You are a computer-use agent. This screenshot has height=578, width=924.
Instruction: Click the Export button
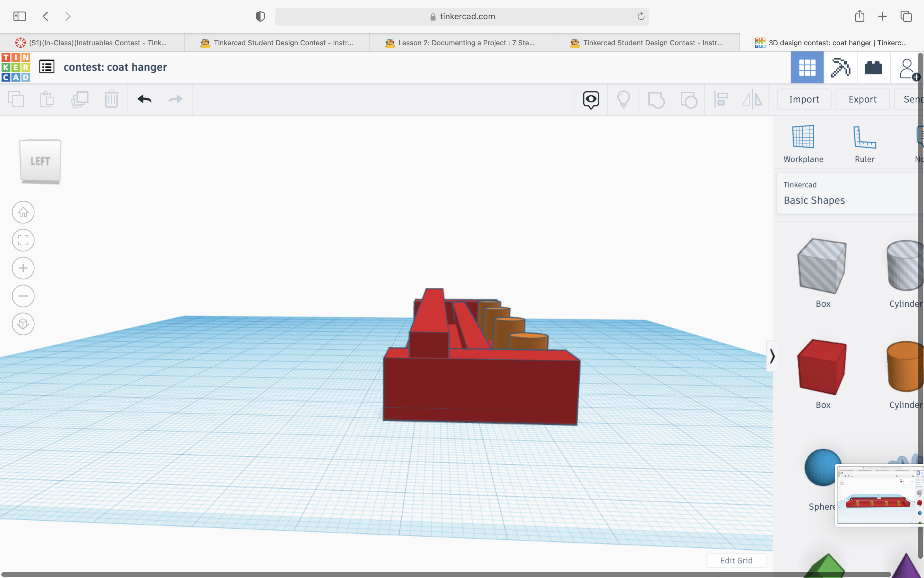862,100
